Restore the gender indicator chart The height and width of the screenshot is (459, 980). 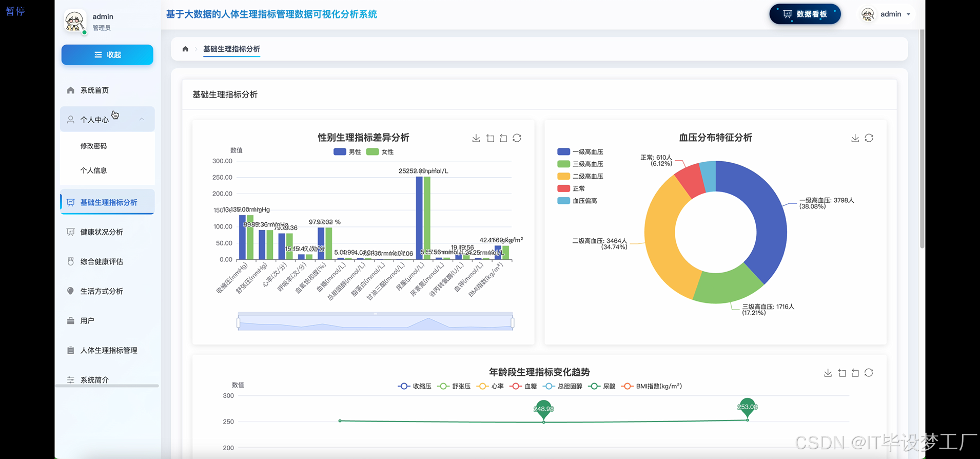pos(517,138)
